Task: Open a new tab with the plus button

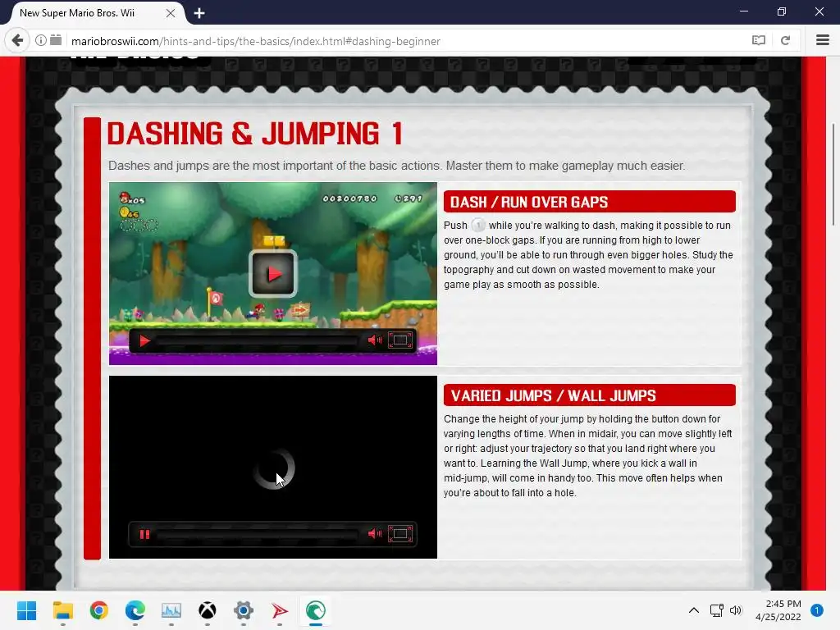Action: [199, 13]
